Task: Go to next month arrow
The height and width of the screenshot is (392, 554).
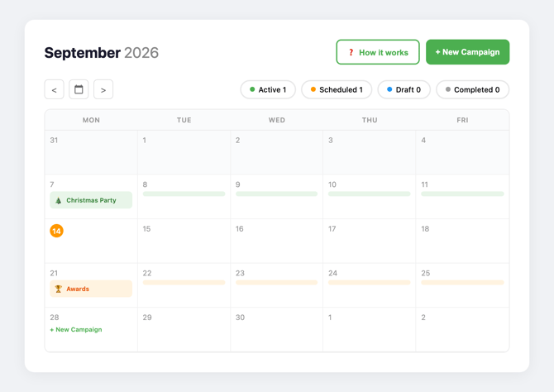Action: (103, 89)
